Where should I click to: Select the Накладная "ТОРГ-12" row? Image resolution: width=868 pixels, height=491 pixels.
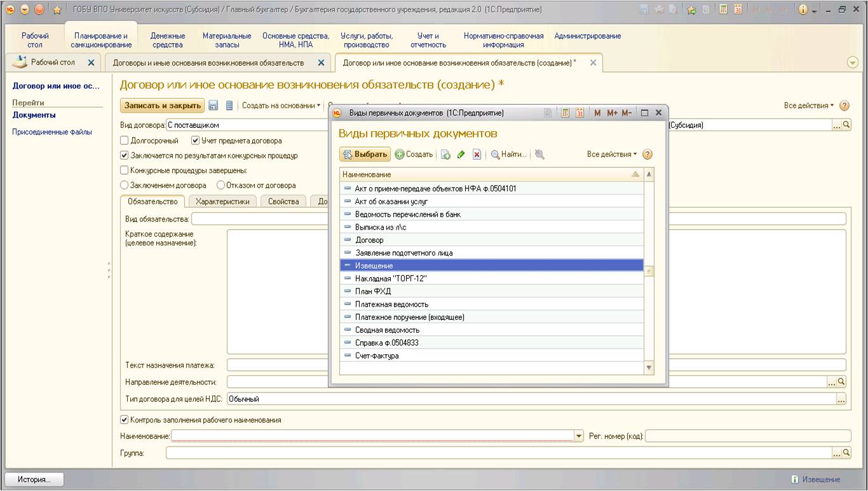492,279
